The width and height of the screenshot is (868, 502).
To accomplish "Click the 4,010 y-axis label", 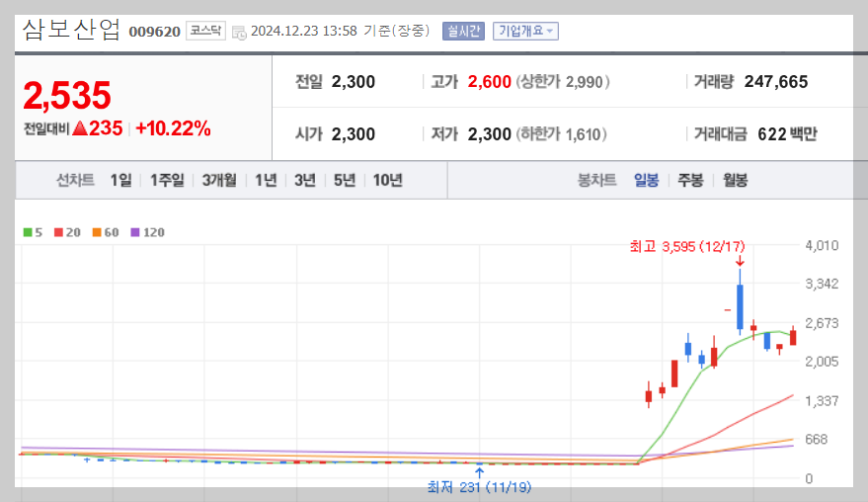I will click(822, 245).
